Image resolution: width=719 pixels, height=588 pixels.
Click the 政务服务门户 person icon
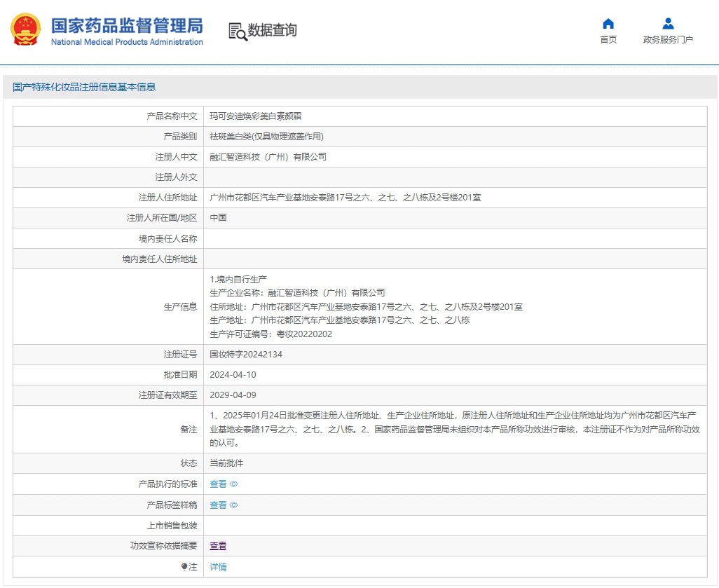pos(668,24)
